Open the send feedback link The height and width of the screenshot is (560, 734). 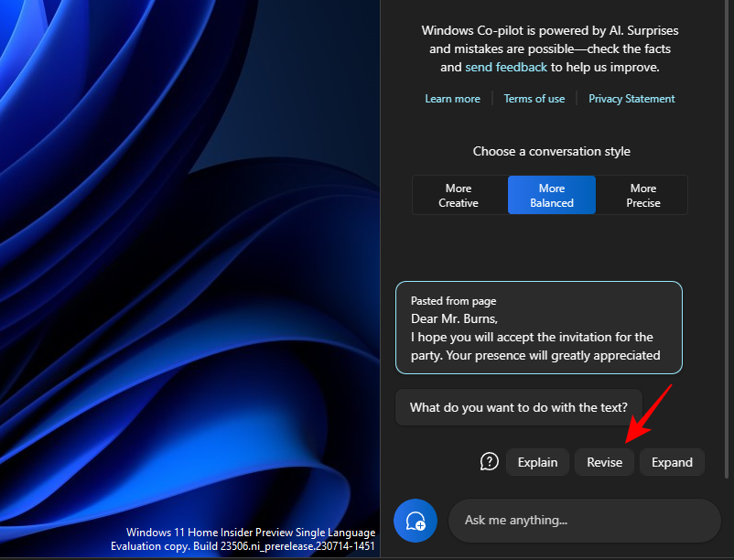pos(505,66)
